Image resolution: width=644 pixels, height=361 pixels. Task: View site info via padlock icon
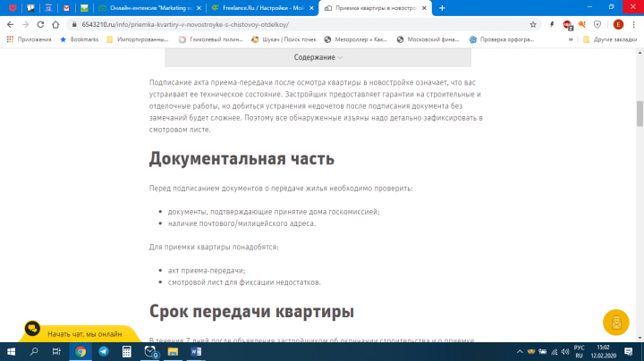(74, 25)
